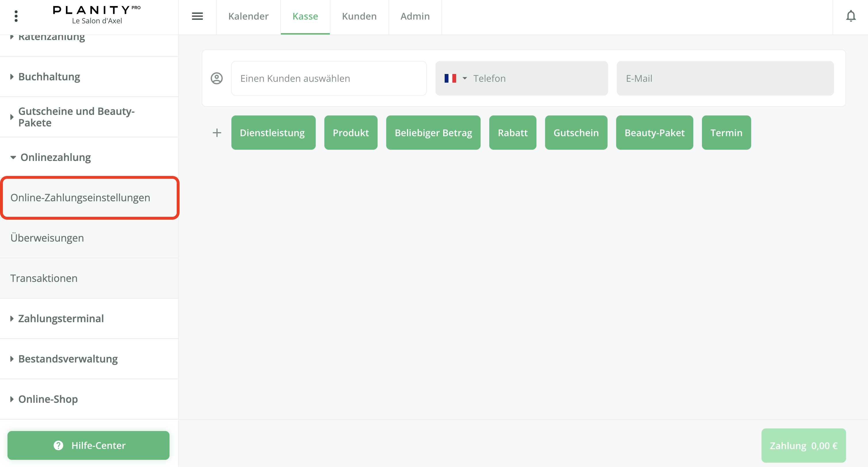868x467 pixels.
Task: Click the customer profile icon
Action: 217,78
